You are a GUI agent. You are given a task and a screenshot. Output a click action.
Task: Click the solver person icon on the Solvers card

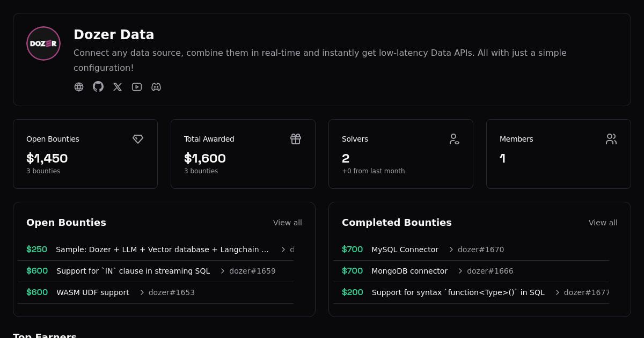[x=455, y=139]
